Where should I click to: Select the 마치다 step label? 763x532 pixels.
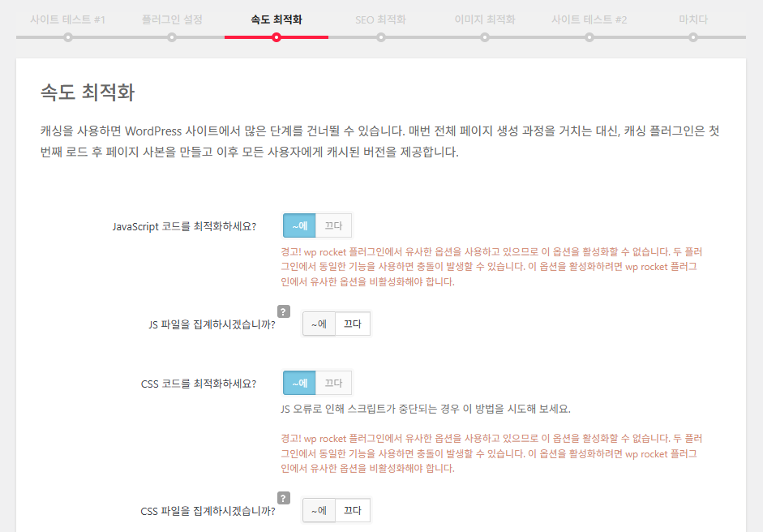693,18
